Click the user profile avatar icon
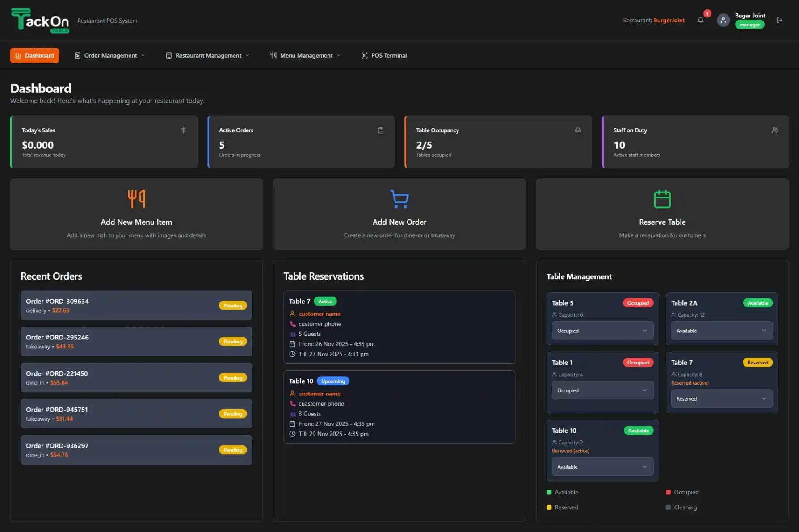 (723, 20)
